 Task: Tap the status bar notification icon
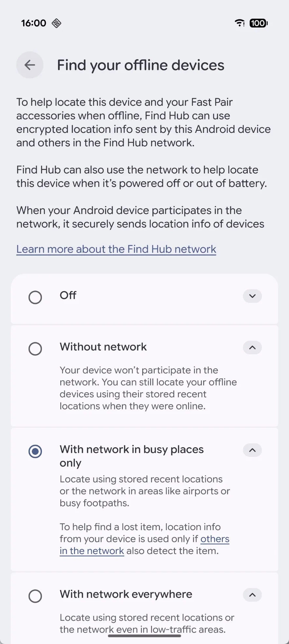(x=57, y=23)
